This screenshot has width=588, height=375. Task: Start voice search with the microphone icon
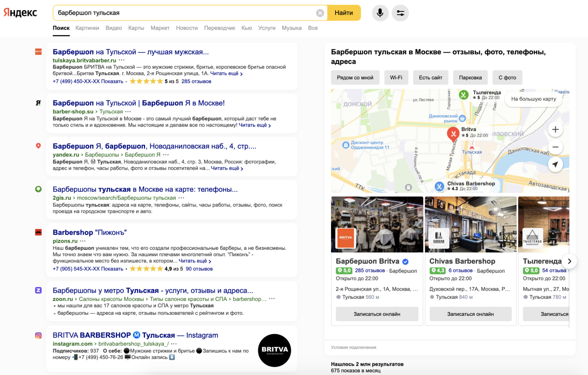pyautogui.click(x=380, y=13)
